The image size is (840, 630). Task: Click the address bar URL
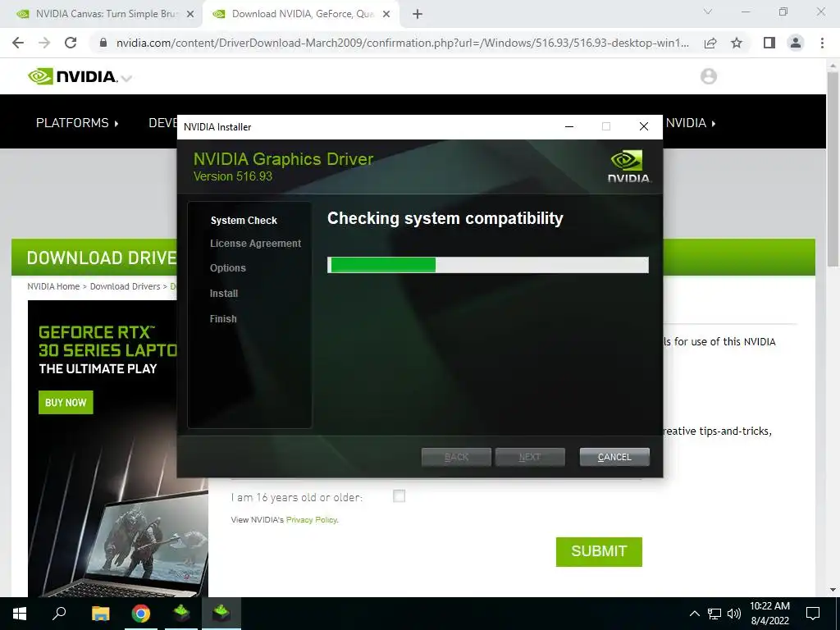point(402,43)
